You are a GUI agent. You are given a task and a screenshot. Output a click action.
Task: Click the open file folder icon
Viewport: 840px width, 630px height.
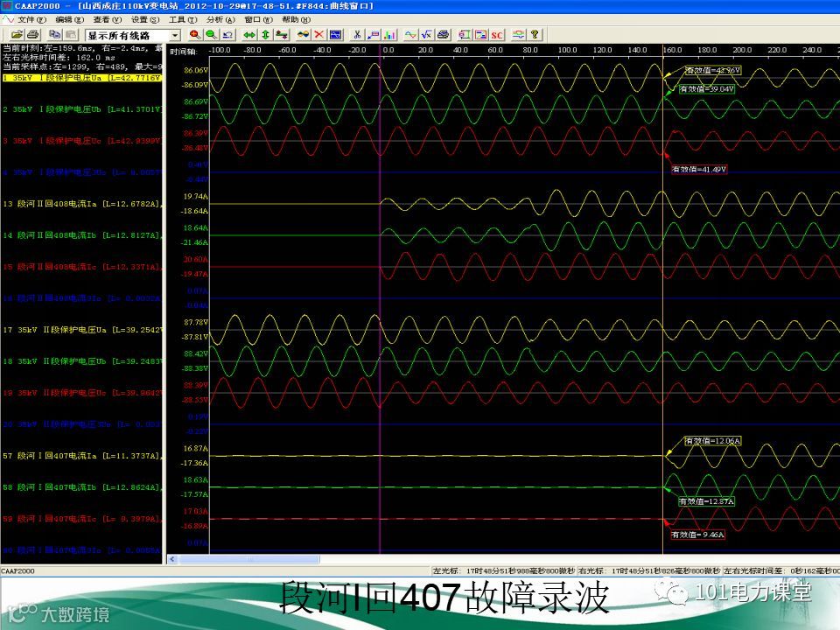pyautogui.click(x=17, y=35)
